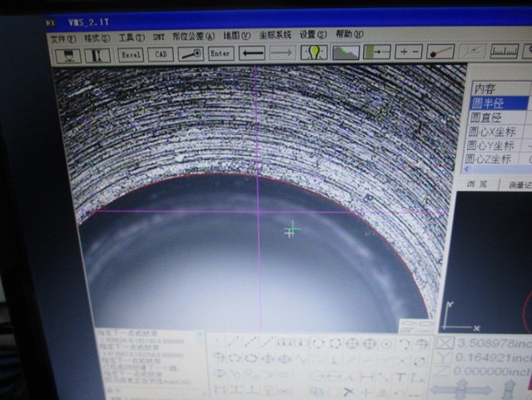Switch to the 测量记录 tab

(x=520, y=185)
